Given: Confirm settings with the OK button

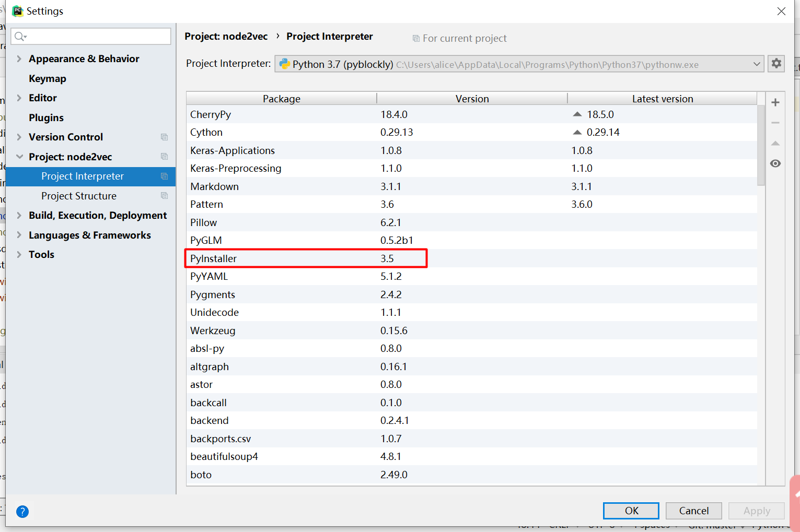Looking at the screenshot, I should point(631,511).
